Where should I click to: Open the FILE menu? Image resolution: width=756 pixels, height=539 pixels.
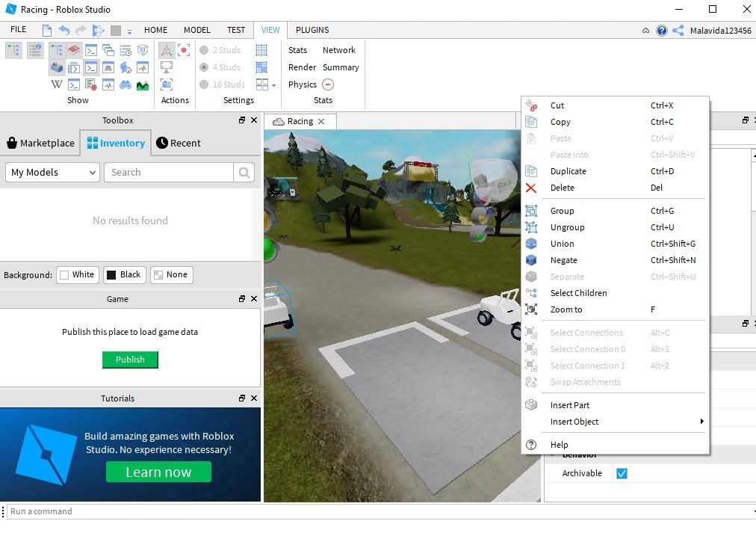[x=19, y=29]
